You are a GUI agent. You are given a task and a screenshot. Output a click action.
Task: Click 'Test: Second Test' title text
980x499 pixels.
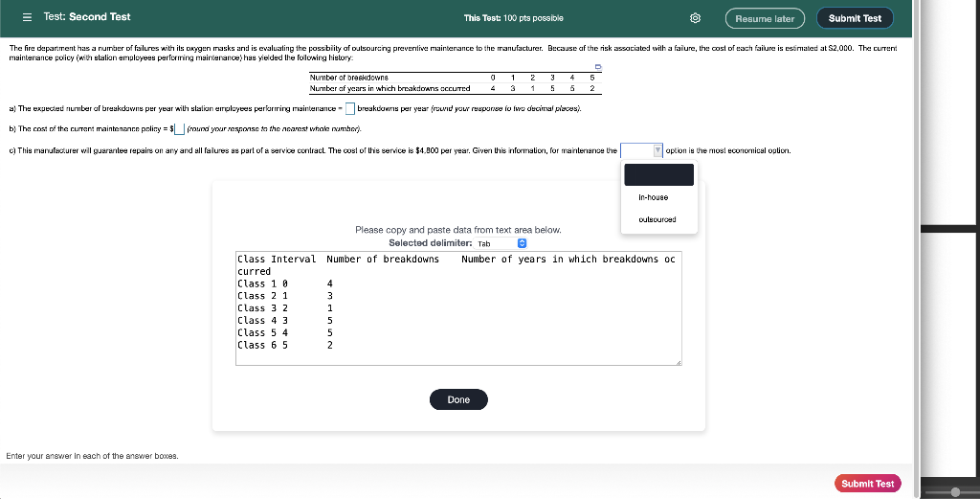[x=87, y=17]
